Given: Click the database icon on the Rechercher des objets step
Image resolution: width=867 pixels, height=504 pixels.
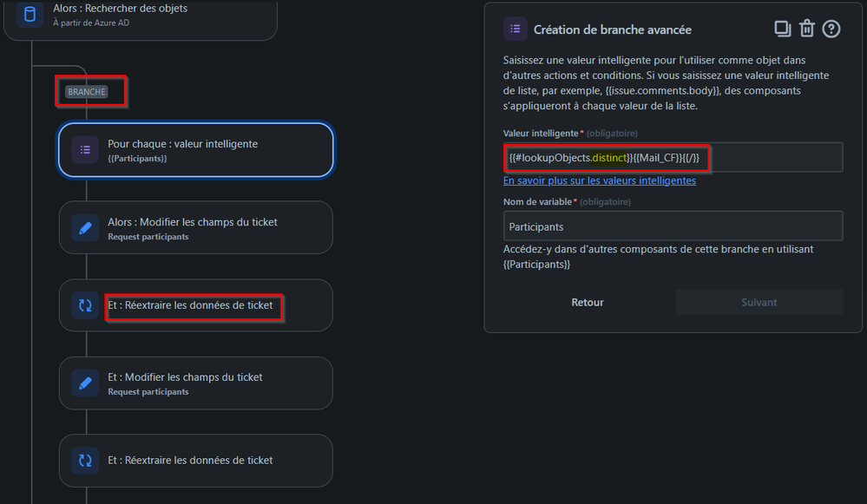Looking at the screenshot, I should (x=31, y=15).
